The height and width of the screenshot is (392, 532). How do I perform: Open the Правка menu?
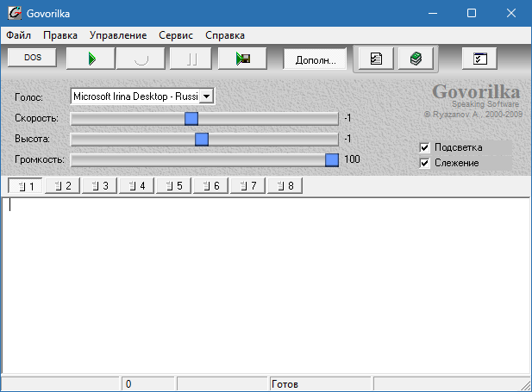point(60,35)
